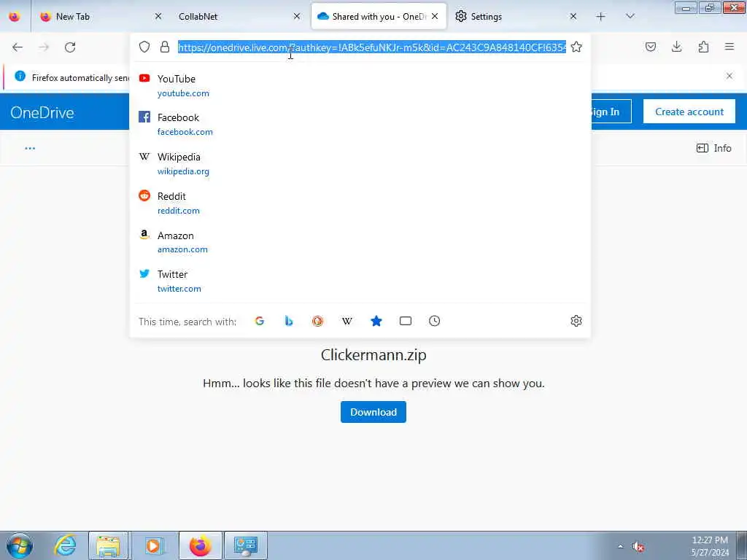Image resolution: width=747 pixels, height=560 pixels.
Task: Close the New Tab tab
Action: pyautogui.click(x=158, y=17)
